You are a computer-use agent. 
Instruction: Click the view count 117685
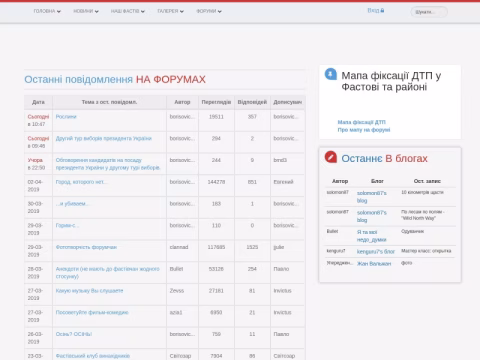pyautogui.click(x=216, y=247)
